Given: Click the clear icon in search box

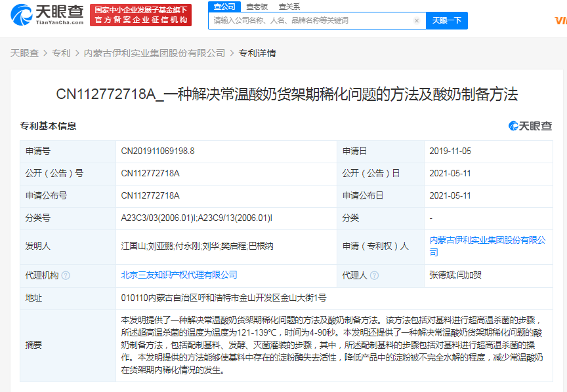Looking at the screenshot, I should (x=417, y=21).
